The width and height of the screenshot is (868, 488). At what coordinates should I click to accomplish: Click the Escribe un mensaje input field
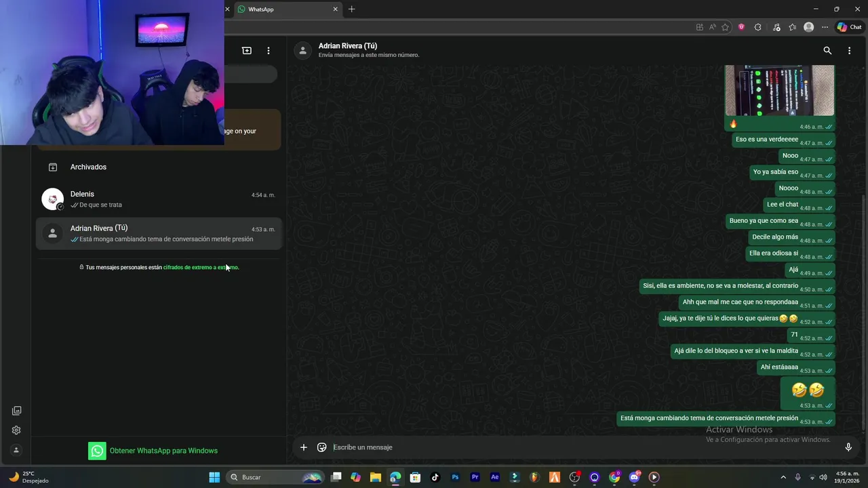click(583, 447)
